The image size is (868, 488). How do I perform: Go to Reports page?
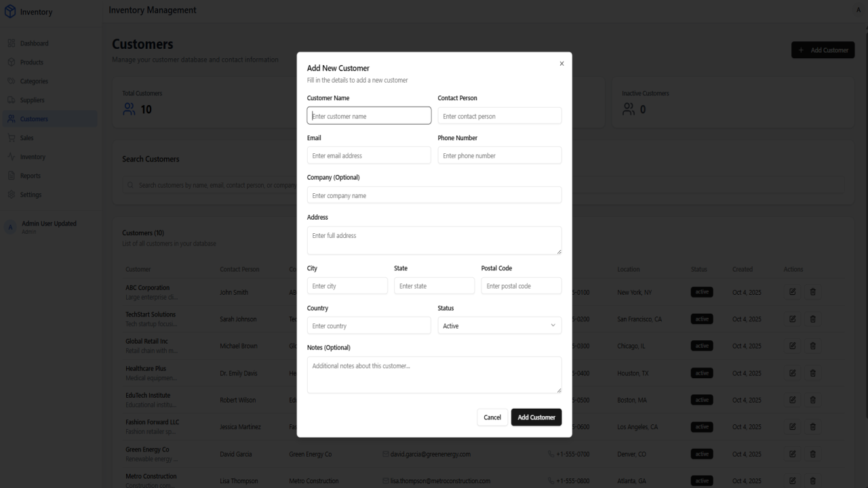49,176
